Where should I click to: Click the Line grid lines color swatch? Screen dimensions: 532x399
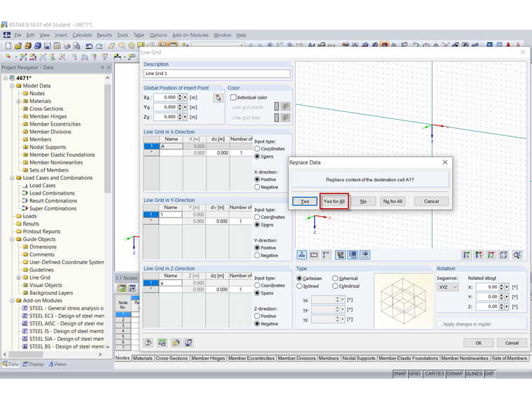tap(276, 118)
